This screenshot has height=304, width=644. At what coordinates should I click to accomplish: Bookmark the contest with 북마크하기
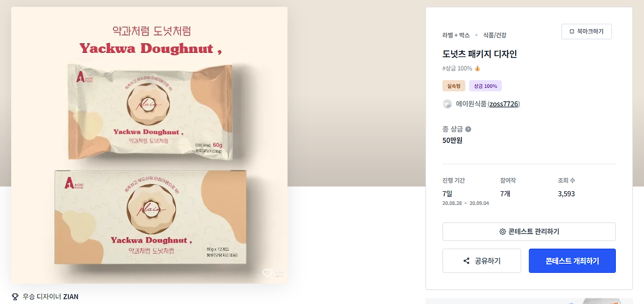tap(586, 32)
